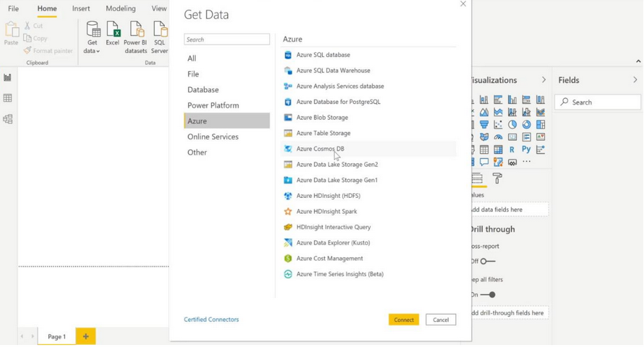
Task: Switch to the Insert ribbon tab
Action: coord(81,8)
